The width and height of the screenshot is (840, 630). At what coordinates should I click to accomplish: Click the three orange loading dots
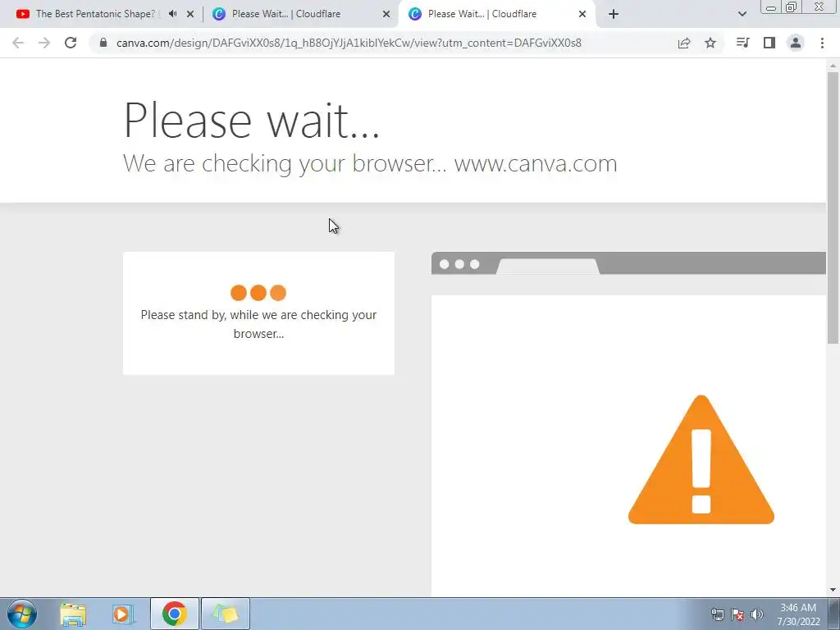coord(258,293)
